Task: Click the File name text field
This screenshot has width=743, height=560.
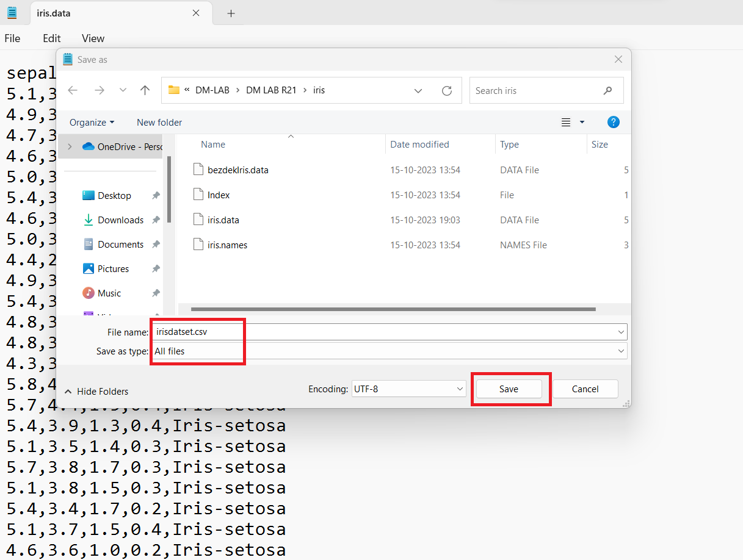Action: [x=385, y=332]
